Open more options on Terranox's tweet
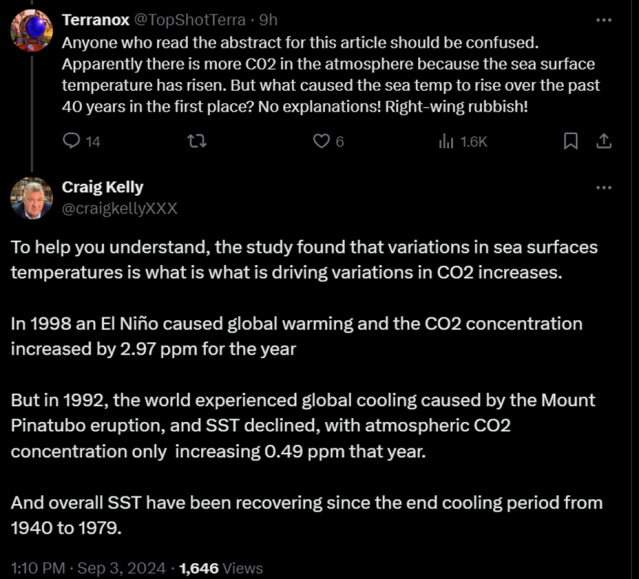 coord(603,20)
